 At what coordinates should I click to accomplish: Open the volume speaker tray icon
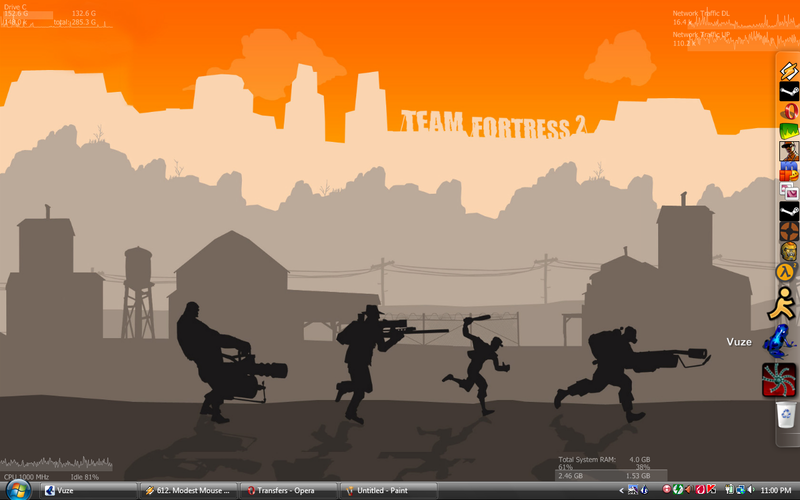click(752, 490)
